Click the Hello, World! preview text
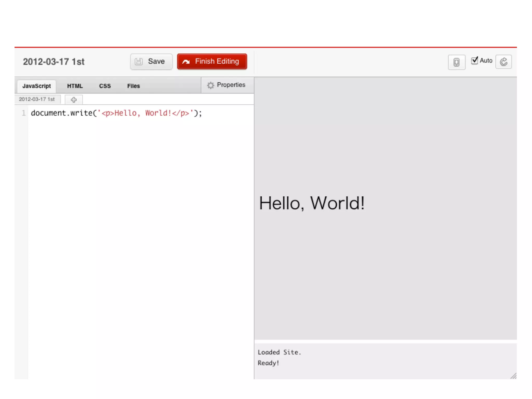532x399 pixels. (x=311, y=203)
